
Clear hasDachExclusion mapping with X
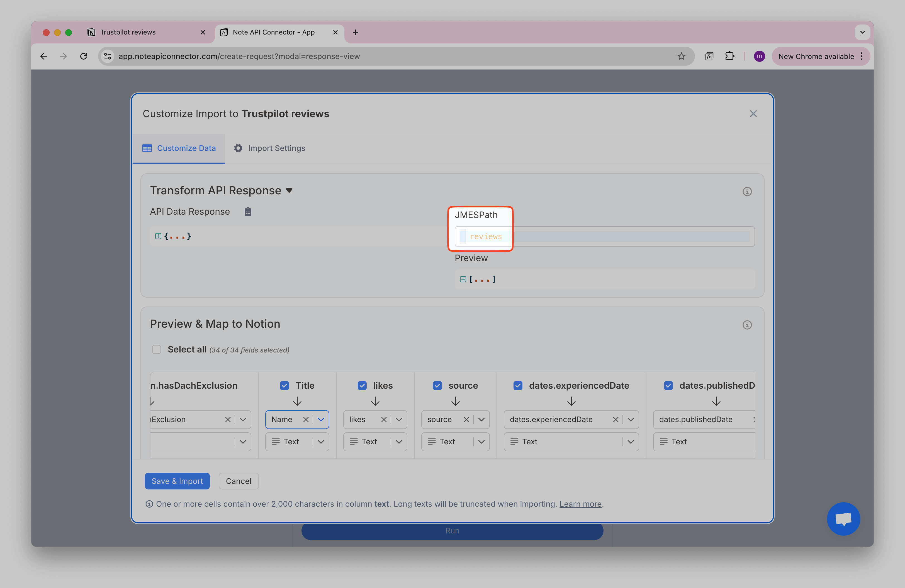227,419
